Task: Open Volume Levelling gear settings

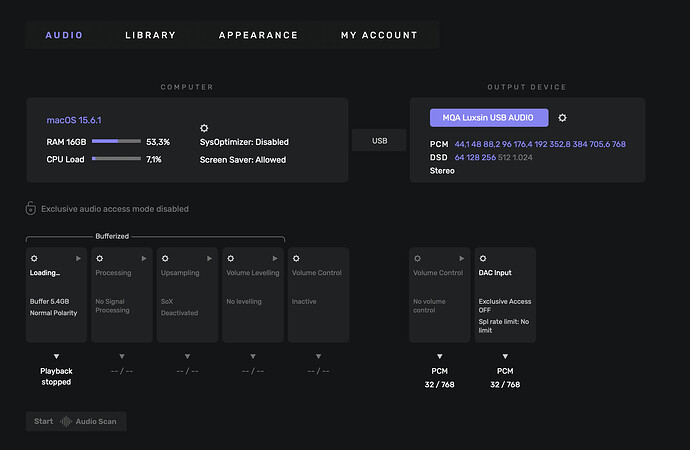Action: [x=230, y=258]
